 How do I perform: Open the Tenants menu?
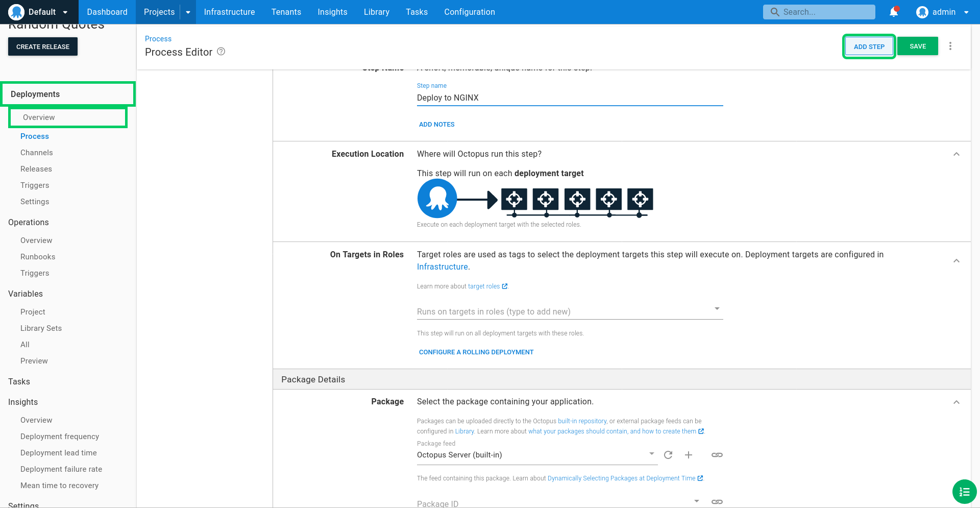286,12
